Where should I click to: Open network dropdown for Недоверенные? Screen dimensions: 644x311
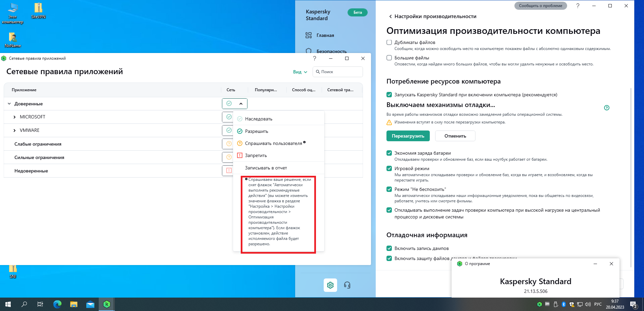pyautogui.click(x=228, y=170)
